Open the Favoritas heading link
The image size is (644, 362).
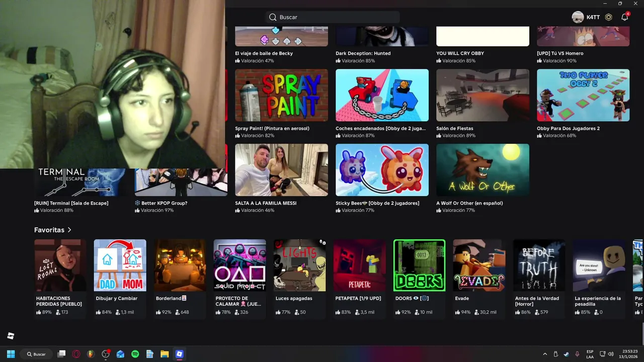coord(49,230)
